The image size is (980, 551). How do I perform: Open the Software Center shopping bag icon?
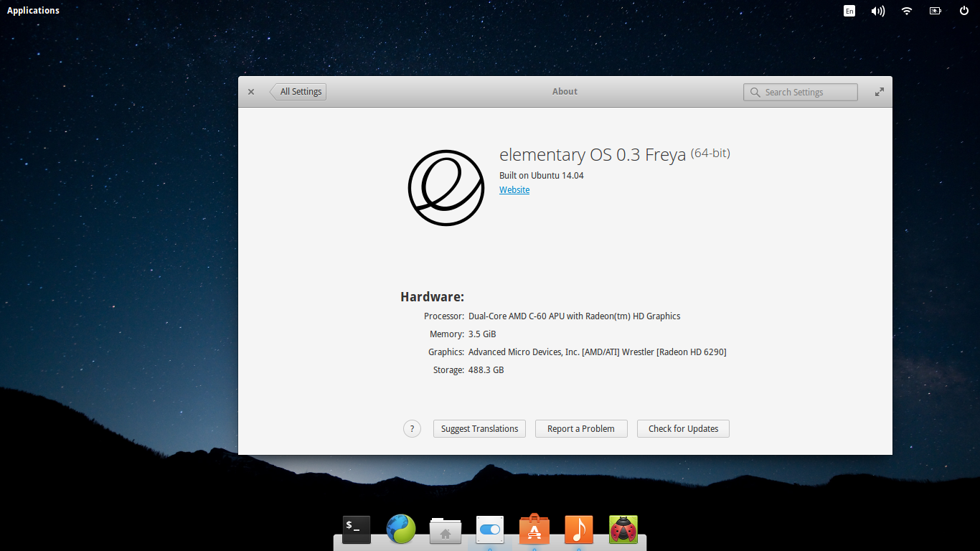534,529
